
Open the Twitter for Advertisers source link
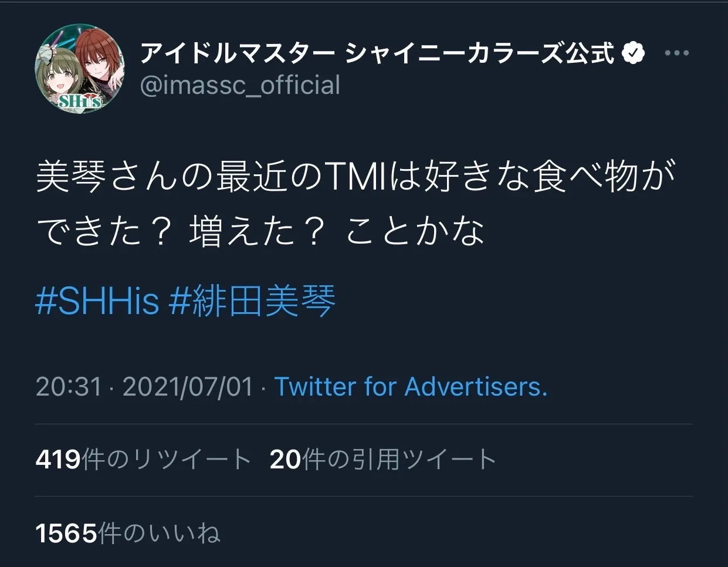tap(411, 387)
